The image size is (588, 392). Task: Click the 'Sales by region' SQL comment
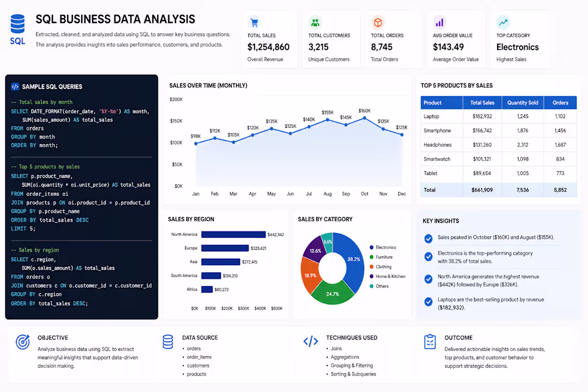[x=35, y=250]
